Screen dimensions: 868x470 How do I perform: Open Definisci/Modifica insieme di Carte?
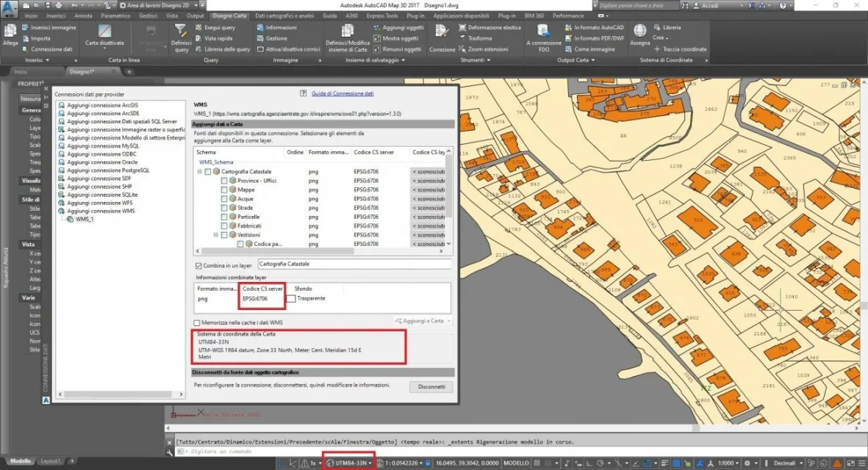pos(347,39)
